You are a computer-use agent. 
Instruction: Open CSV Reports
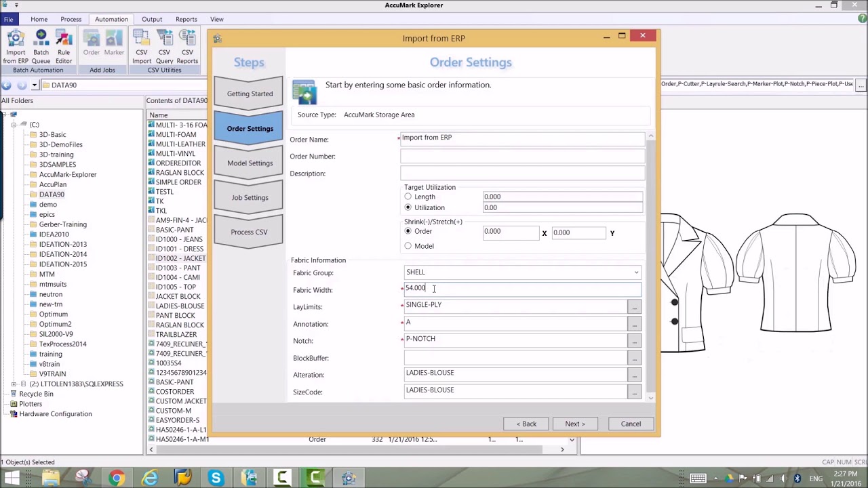coord(187,47)
